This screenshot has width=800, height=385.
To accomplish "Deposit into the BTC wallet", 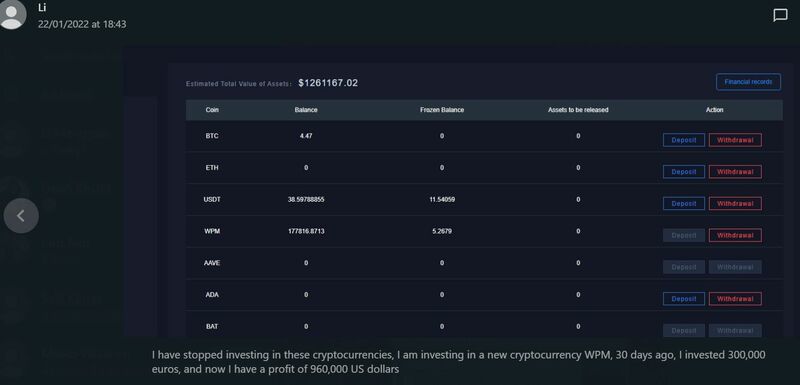I will pyautogui.click(x=684, y=140).
